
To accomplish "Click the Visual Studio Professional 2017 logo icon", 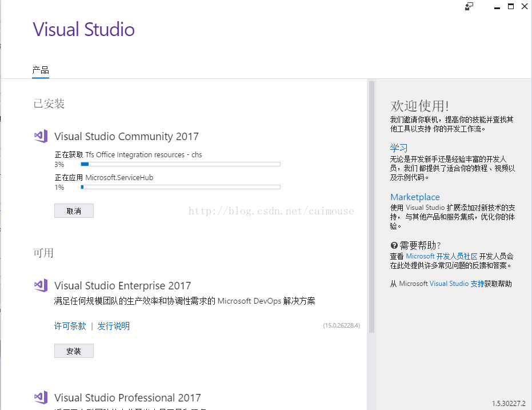I will (41, 397).
